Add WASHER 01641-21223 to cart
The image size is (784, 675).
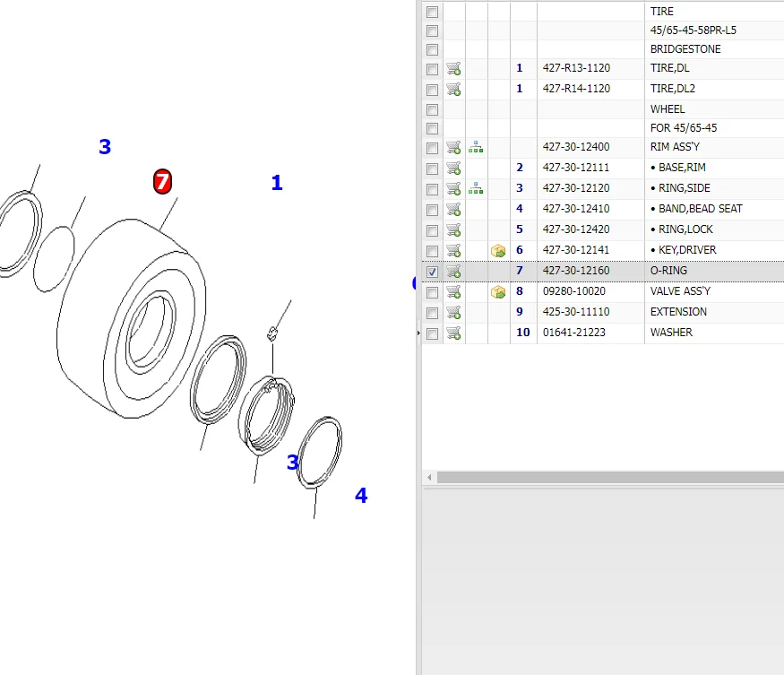tap(453, 333)
